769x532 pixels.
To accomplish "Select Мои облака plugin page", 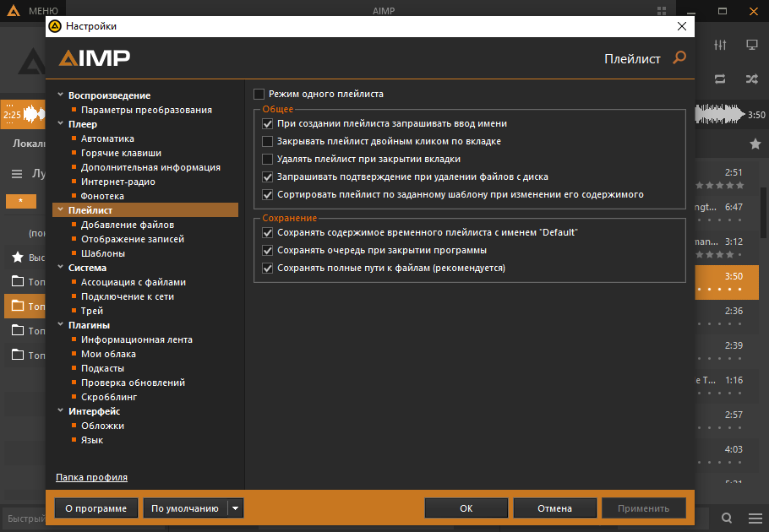I will click(x=108, y=354).
